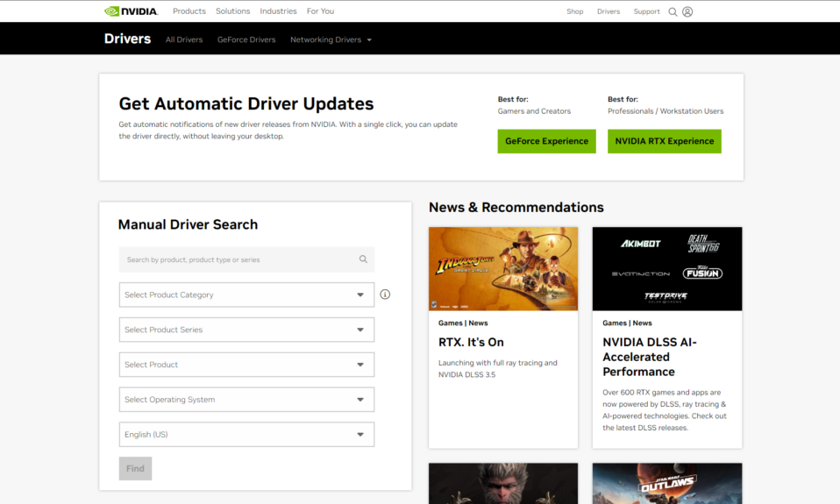The image size is (840, 504).
Task: Open Select Product Series dropdown
Action: click(246, 330)
